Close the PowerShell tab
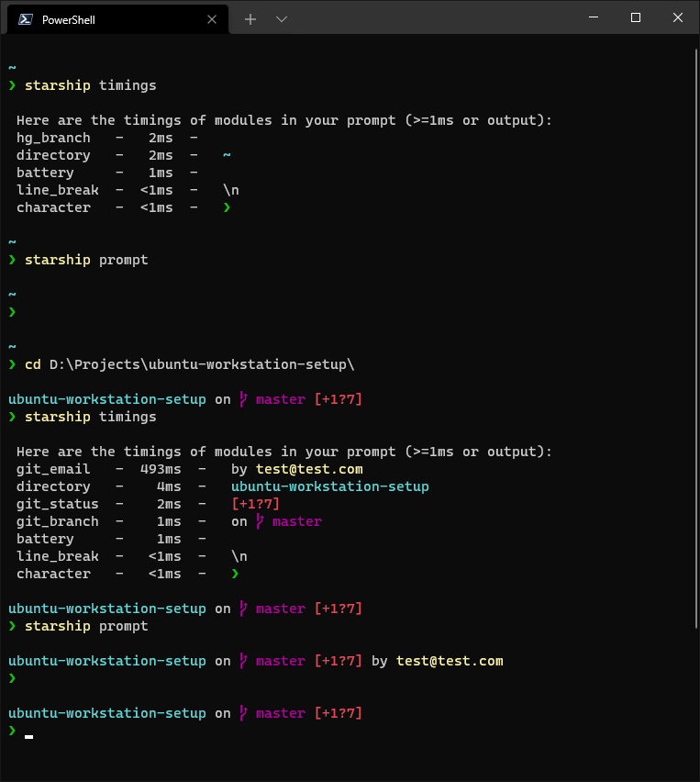Viewport: 700px width, 782px height. [x=212, y=19]
